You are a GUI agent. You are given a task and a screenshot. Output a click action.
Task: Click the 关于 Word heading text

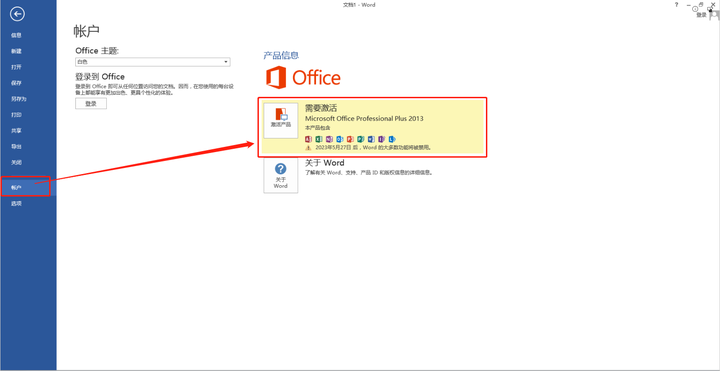[x=325, y=163]
